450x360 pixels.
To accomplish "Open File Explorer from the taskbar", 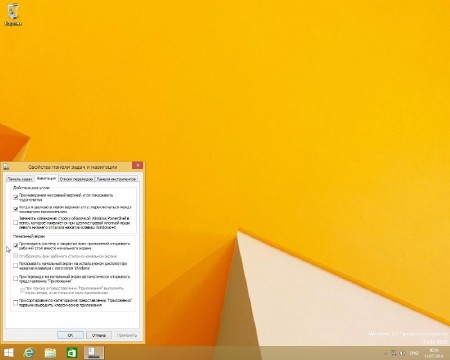I will click(50, 353).
